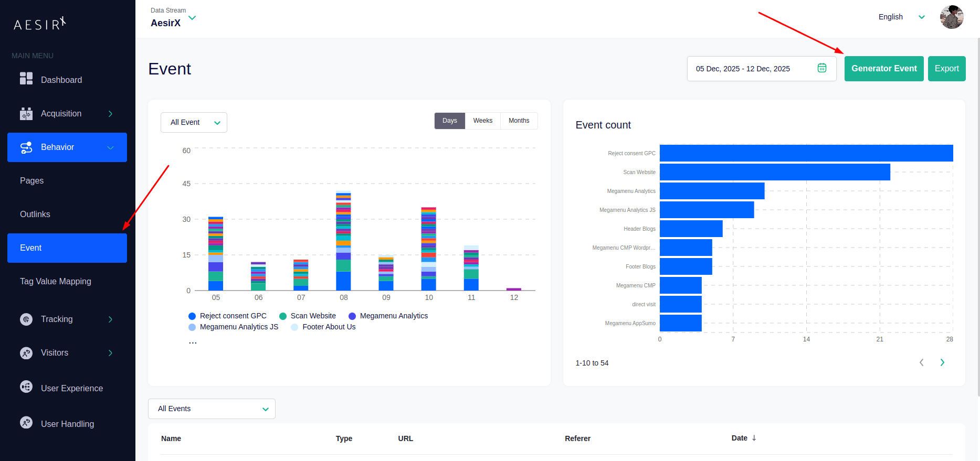Click the User Handling icon

click(26, 423)
